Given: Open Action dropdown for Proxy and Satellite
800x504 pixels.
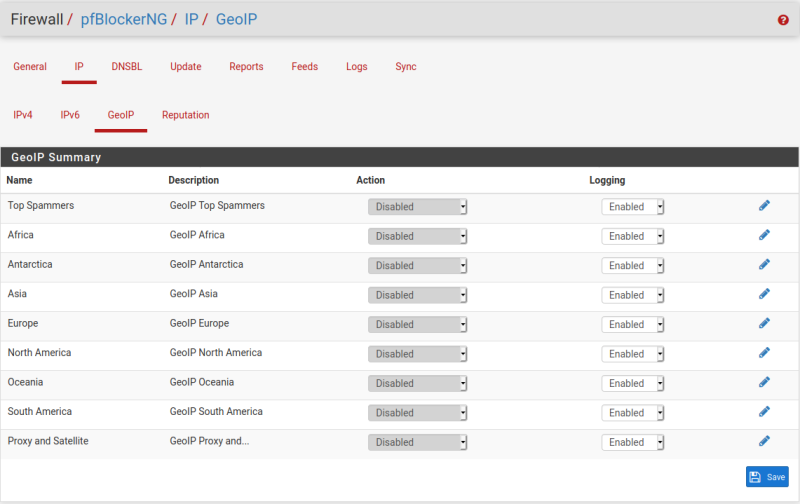Looking at the screenshot, I should pyautogui.click(x=417, y=442).
